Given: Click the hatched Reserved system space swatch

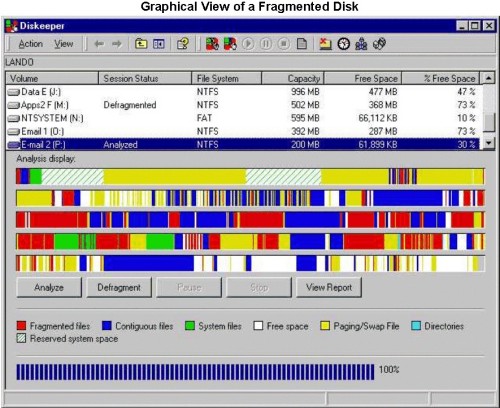Looking at the screenshot, I should [21, 339].
